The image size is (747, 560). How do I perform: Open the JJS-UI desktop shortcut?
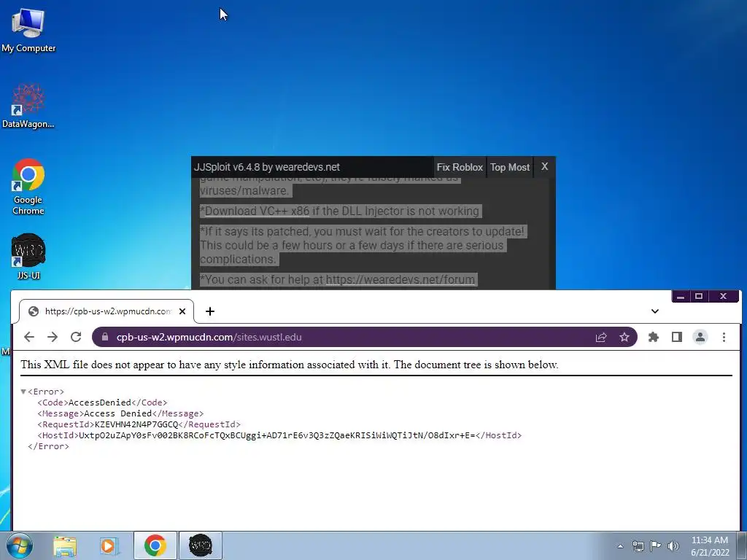(28, 256)
